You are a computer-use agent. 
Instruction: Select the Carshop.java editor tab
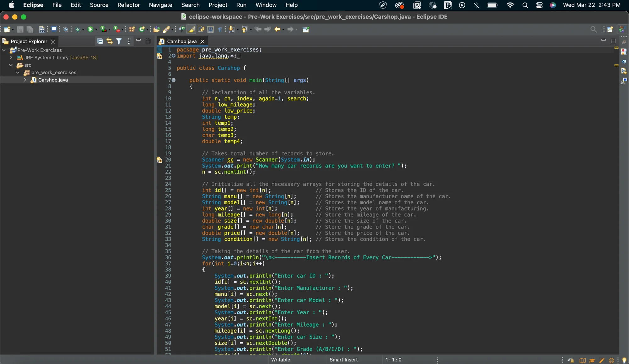point(181,41)
